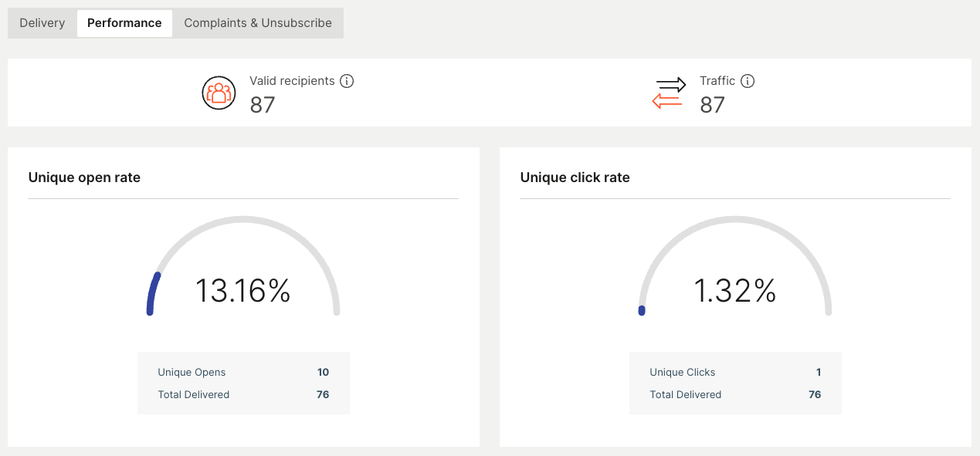Image resolution: width=980 pixels, height=456 pixels.
Task: Click the blue segment of the open rate gauge
Action: [153, 293]
